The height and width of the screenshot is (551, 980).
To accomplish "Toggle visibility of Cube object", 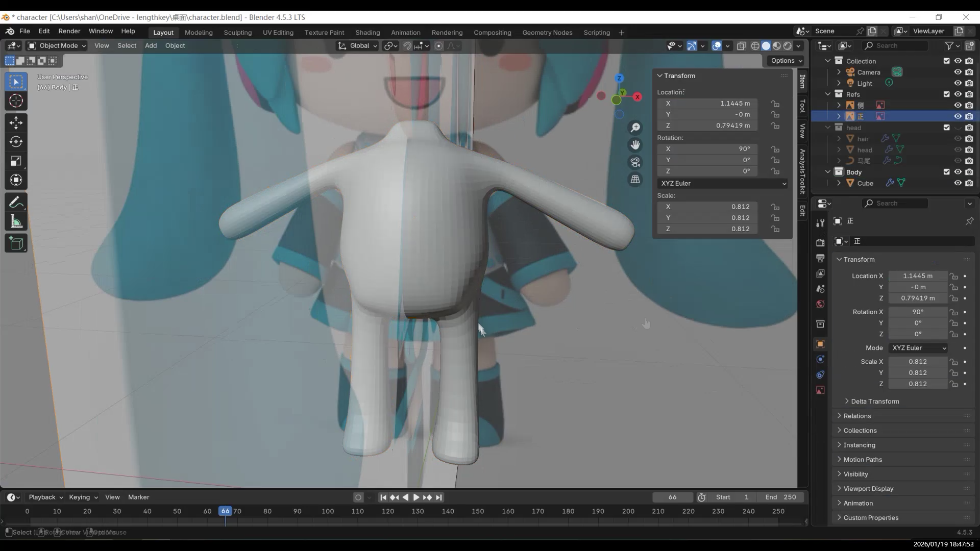I will click(958, 183).
